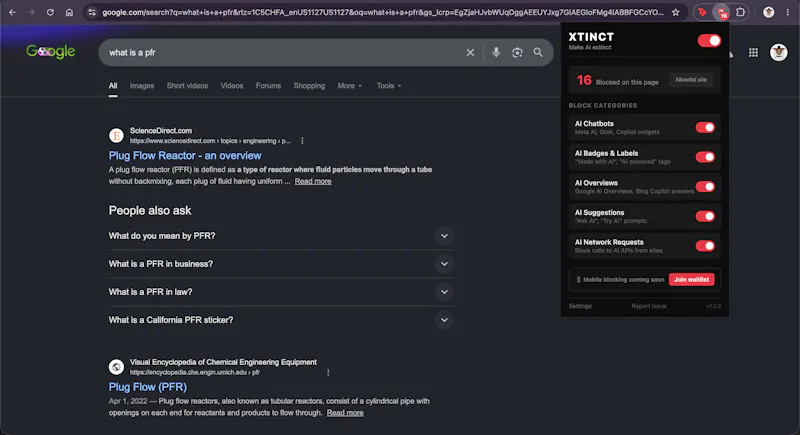Open the More search filters dropdown

349,86
